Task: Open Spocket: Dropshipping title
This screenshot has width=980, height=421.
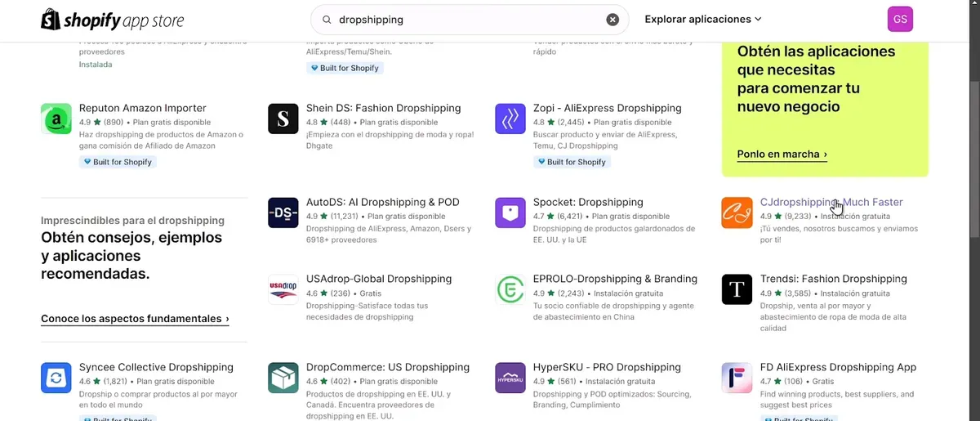Action: 588,202
